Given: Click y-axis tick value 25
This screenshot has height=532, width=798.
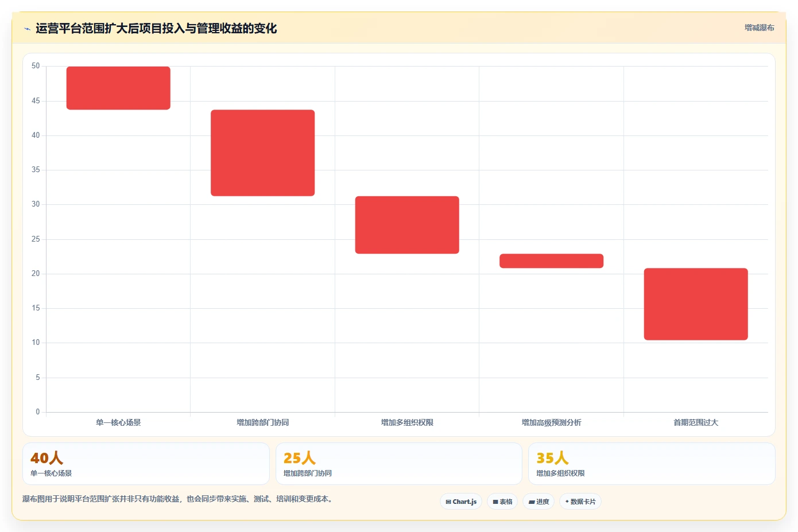Looking at the screenshot, I should [36, 239].
